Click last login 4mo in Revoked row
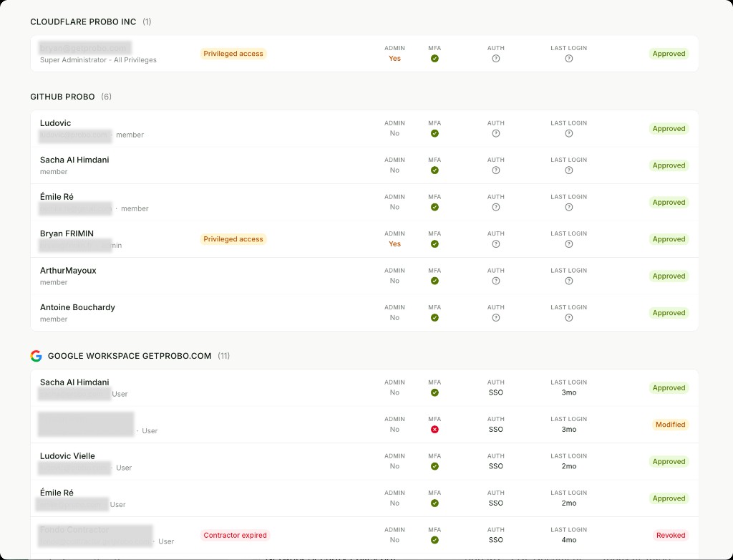 [569, 540]
